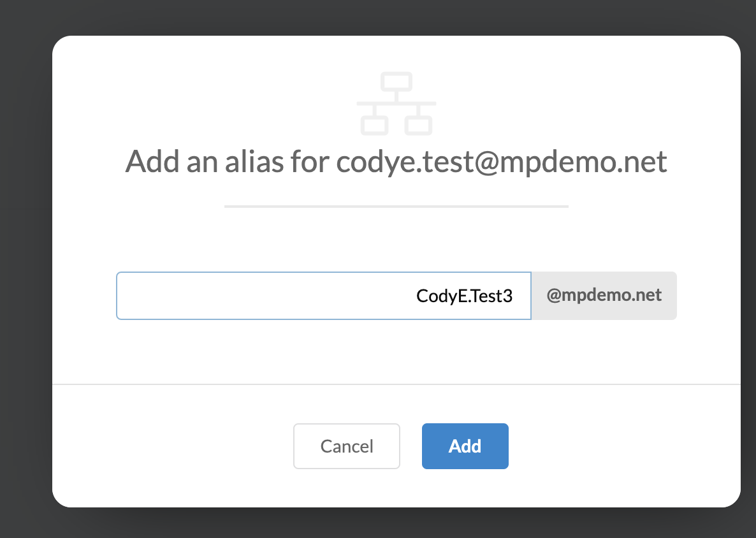The height and width of the screenshot is (538, 756).
Task: Confirm the alias with the blue Add button
Action: click(465, 446)
